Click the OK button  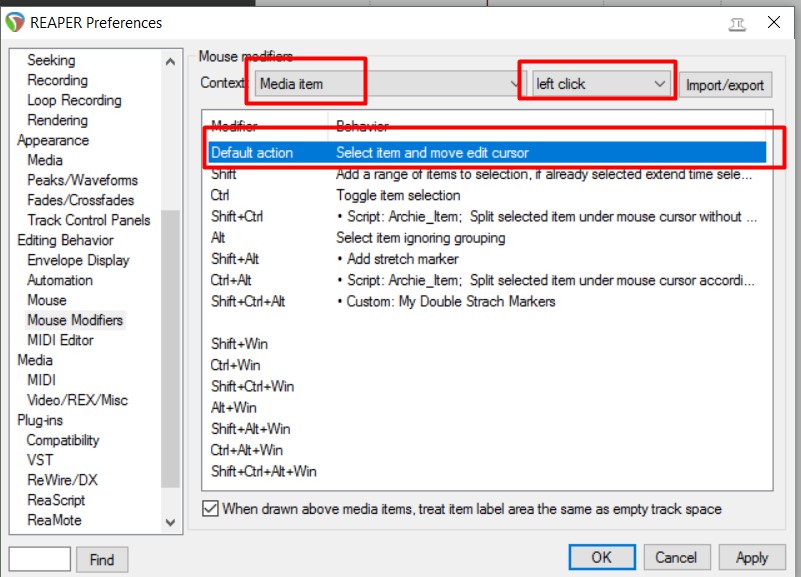[x=602, y=557]
